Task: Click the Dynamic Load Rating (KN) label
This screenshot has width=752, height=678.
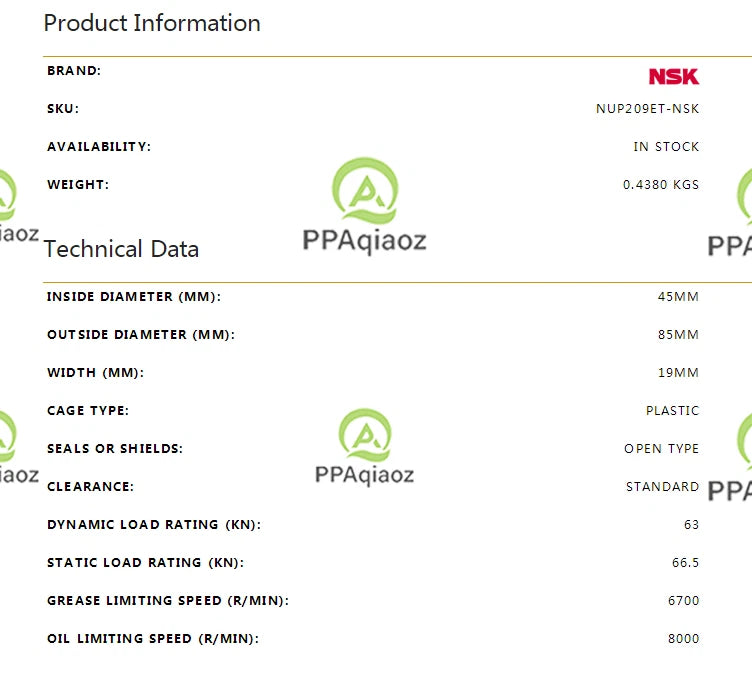Action: pyautogui.click(x=154, y=525)
